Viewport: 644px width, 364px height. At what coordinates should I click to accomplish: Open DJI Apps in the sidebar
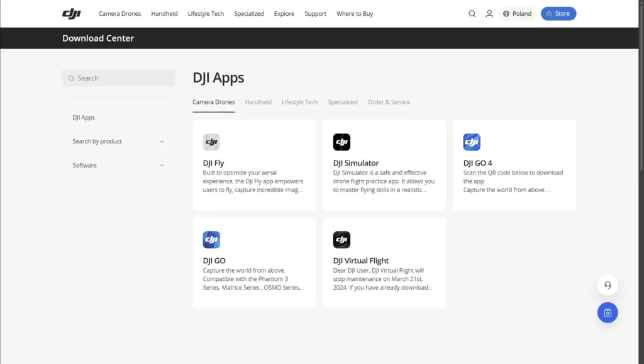pos(84,117)
